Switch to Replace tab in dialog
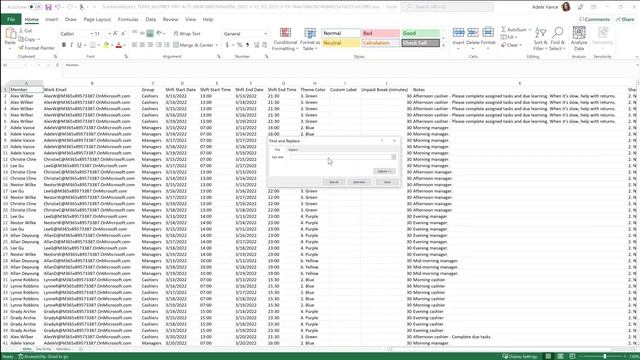Image resolution: width=640 pixels, height=360 pixels. coord(293,150)
